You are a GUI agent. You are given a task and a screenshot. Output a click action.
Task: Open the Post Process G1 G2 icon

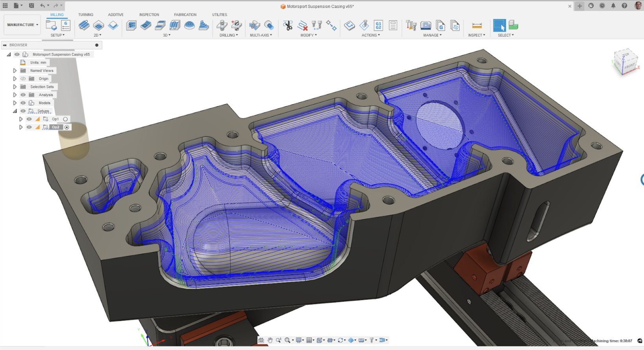coord(378,26)
